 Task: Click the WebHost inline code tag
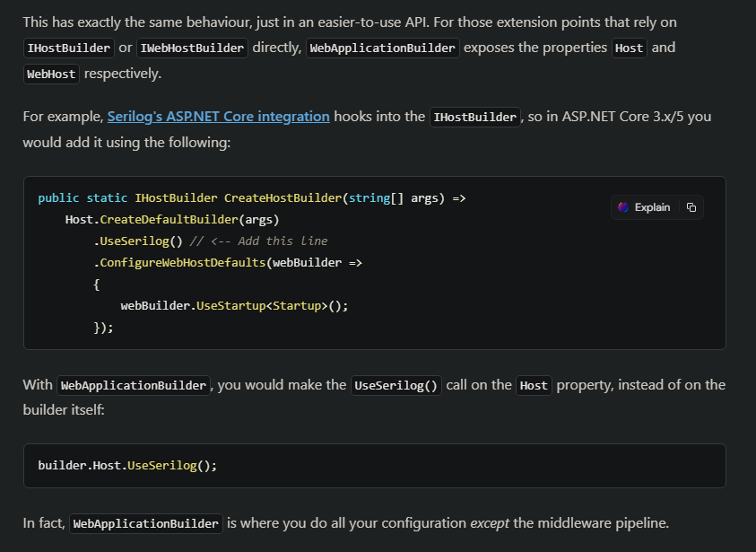(x=51, y=74)
